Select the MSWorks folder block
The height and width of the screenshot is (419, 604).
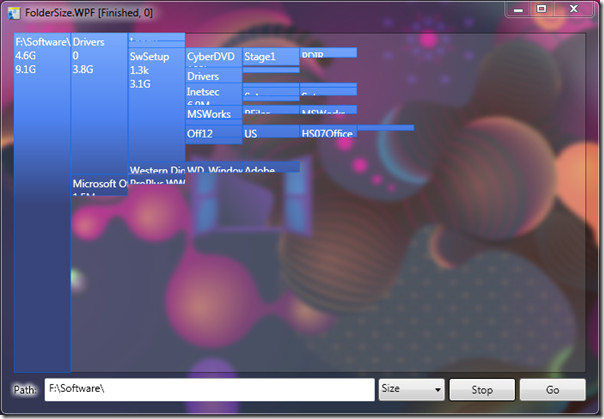pos(214,114)
